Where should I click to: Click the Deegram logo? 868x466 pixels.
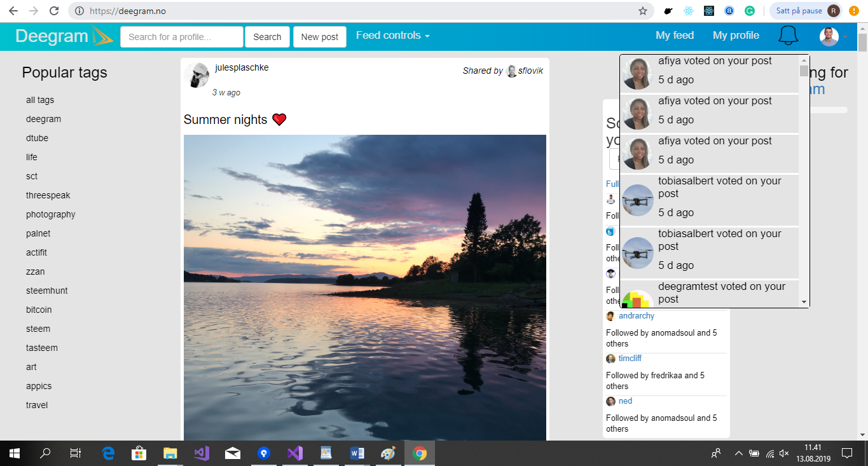pos(64,36)
